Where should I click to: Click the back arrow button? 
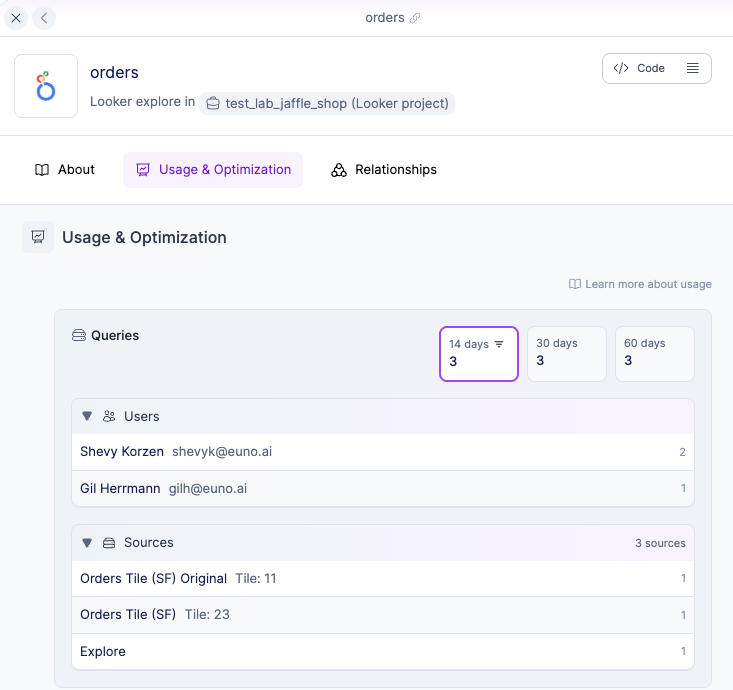pyautogui.click(x=44, y=18)
